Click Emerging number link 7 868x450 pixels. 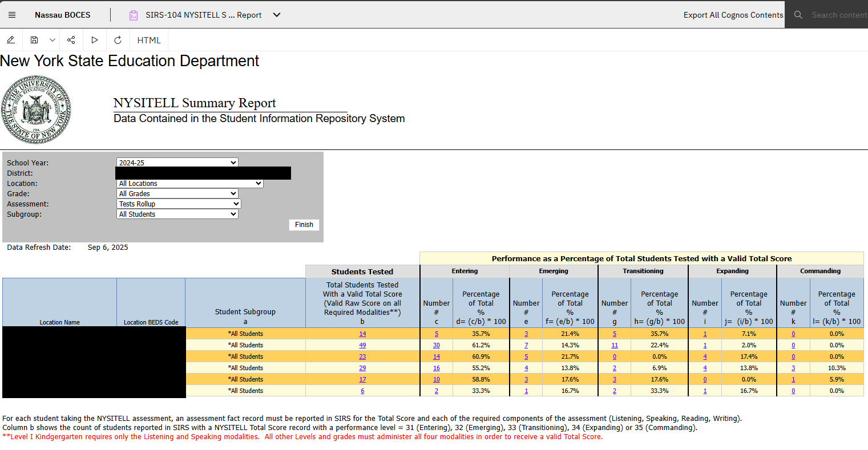point(526,345)
